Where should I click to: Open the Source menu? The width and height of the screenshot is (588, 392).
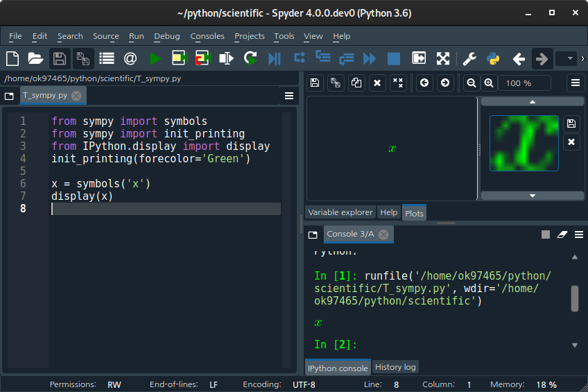click(106, 36)
